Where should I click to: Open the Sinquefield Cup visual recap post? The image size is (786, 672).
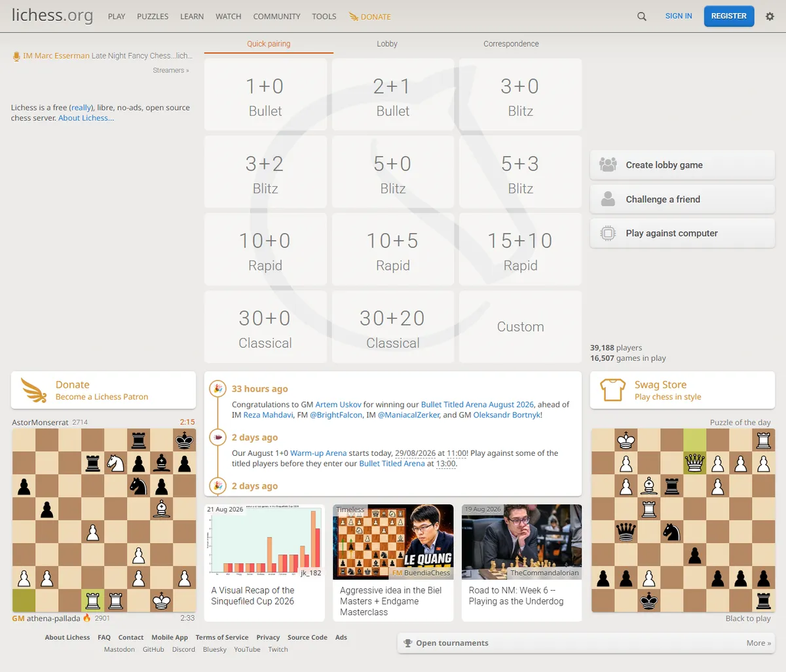pos(265,563)
